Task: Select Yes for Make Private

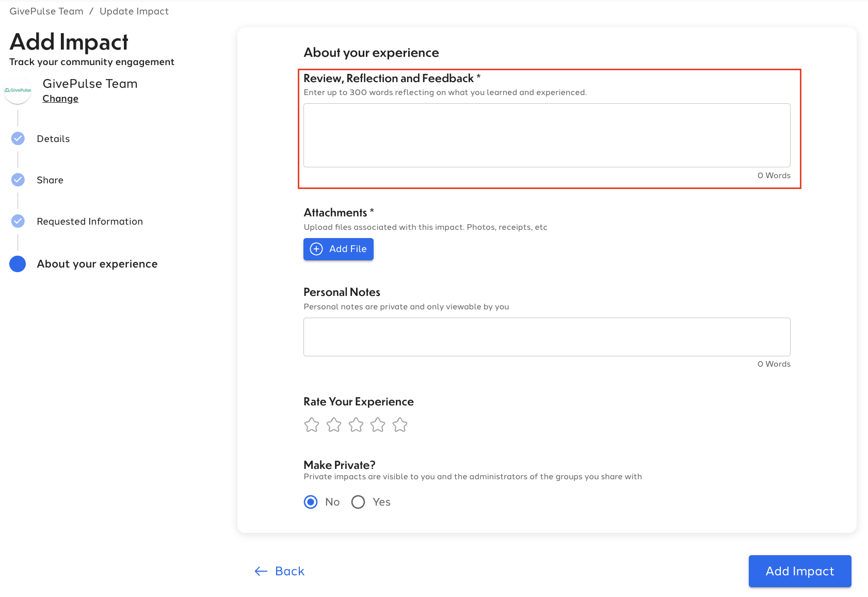Action: 358,502
